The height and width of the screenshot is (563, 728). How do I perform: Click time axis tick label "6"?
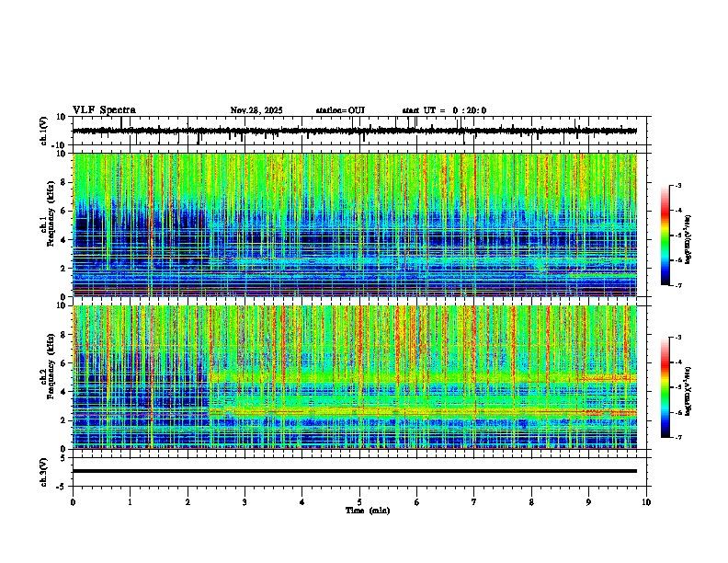(417, 502)
